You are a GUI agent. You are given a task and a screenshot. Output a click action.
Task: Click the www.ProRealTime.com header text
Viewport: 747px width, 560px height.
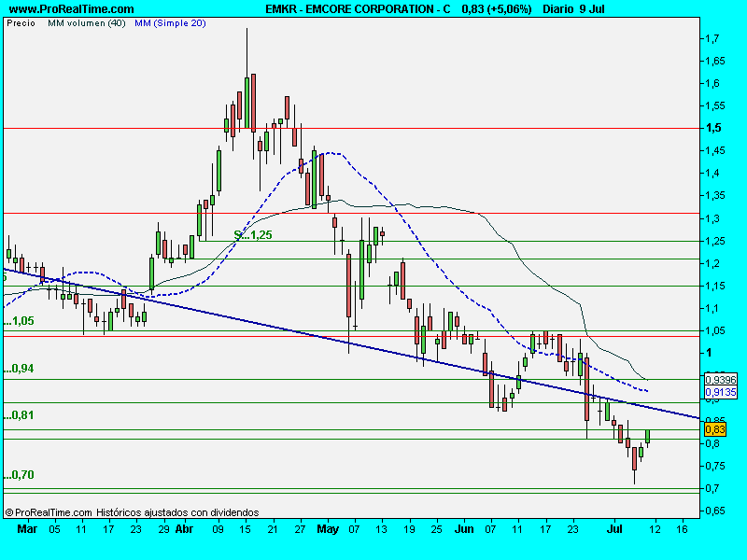point(72,9)
